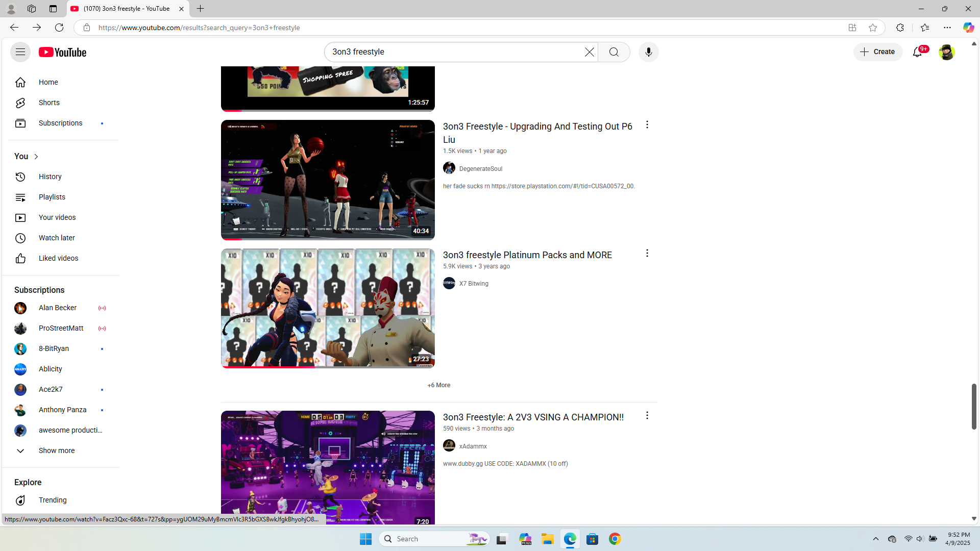This screenshot has height=551, width=980.
Task: Play the Platinum Packs video thumbnail
Action: pos(328,308)
